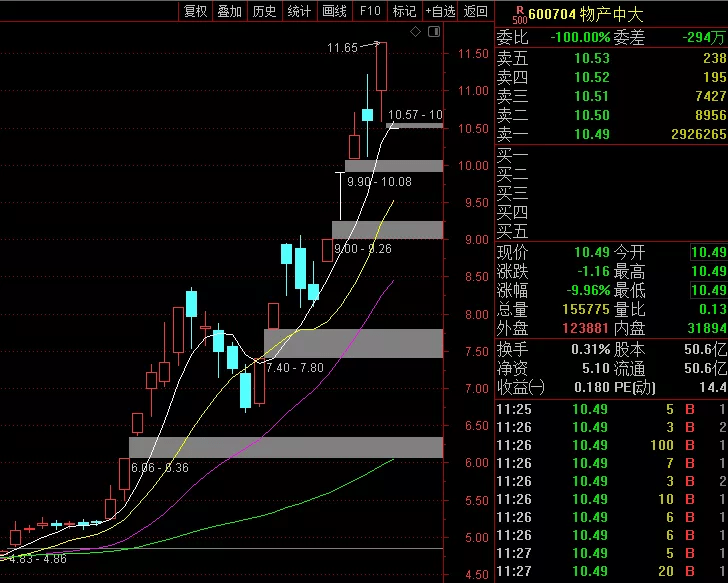Open the 复权 price adjustment menu
Screen dimensions: 728x583
click(195, 11)
